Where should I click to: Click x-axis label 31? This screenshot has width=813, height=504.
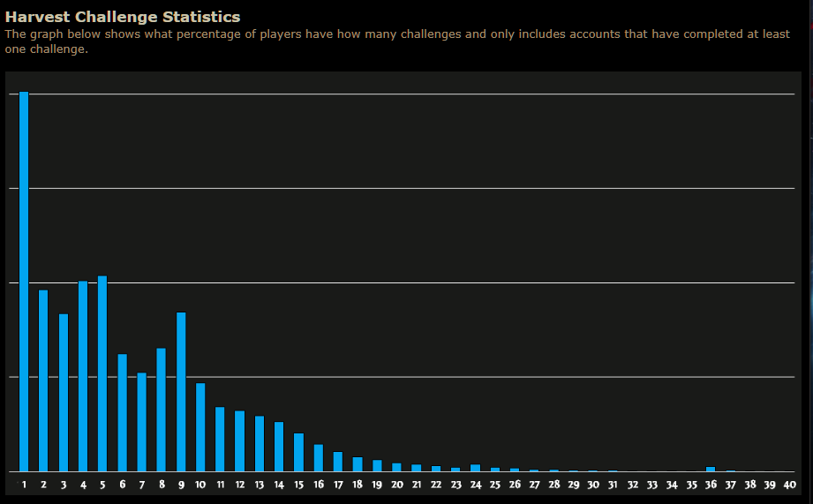click(613, 485)
